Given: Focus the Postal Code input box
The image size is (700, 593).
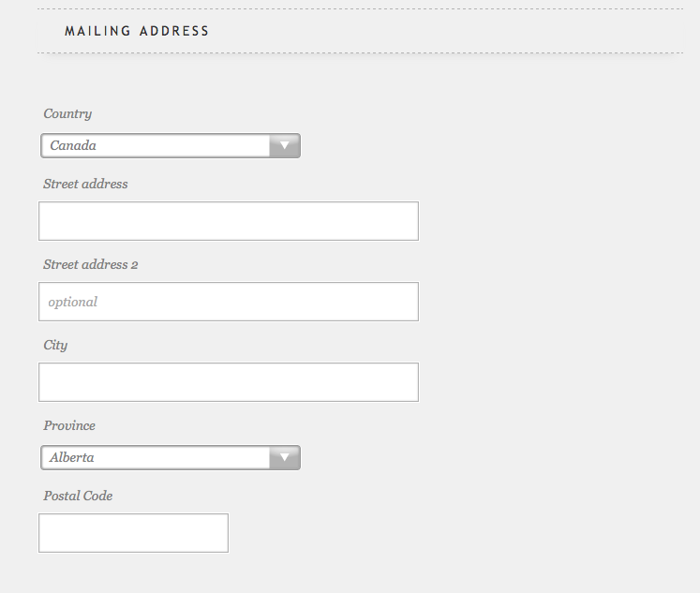Looking at the screenshot, I should (133, 533).
